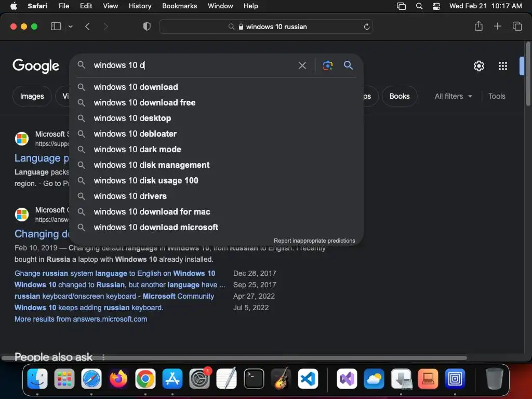The height and width of the screenshot is (399, 532).
Task: Open Windows 10 changed to Russian link
Action: [x=120, y=285]
